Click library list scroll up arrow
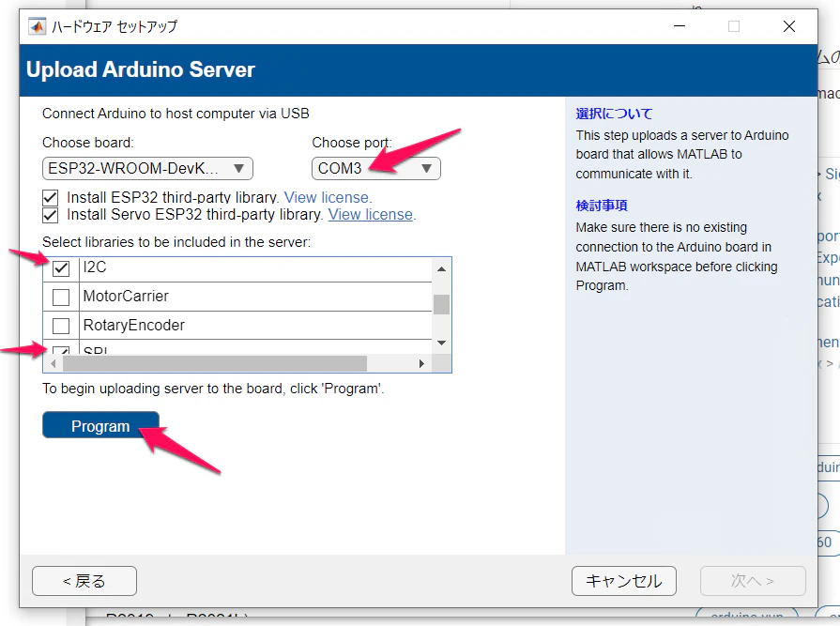 point(441,268)
